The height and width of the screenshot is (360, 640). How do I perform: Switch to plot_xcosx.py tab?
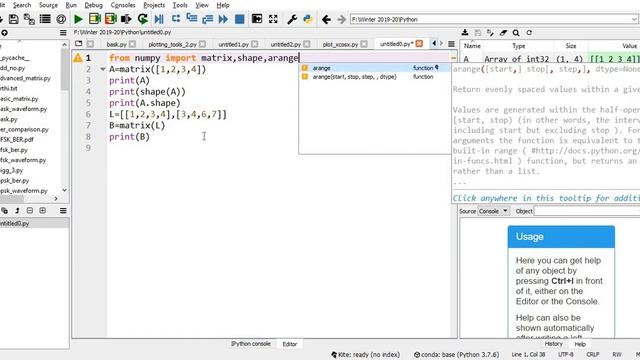click(340, 44)
